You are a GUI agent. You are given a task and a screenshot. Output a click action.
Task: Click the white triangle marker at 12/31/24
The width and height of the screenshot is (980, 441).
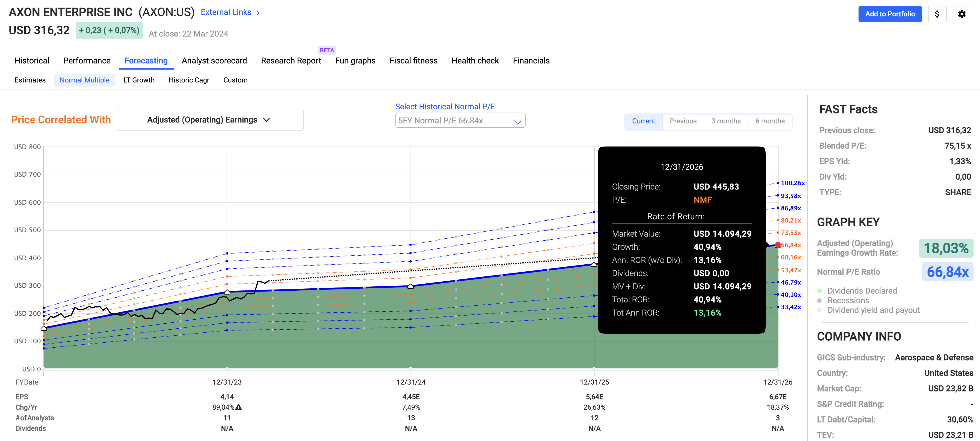click(x=411, y=286)
